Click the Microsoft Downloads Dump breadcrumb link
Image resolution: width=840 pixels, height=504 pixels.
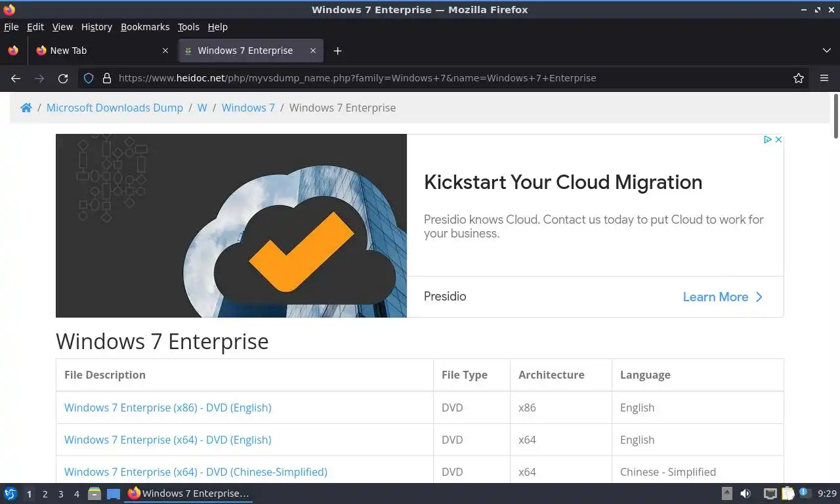[115, 108]
